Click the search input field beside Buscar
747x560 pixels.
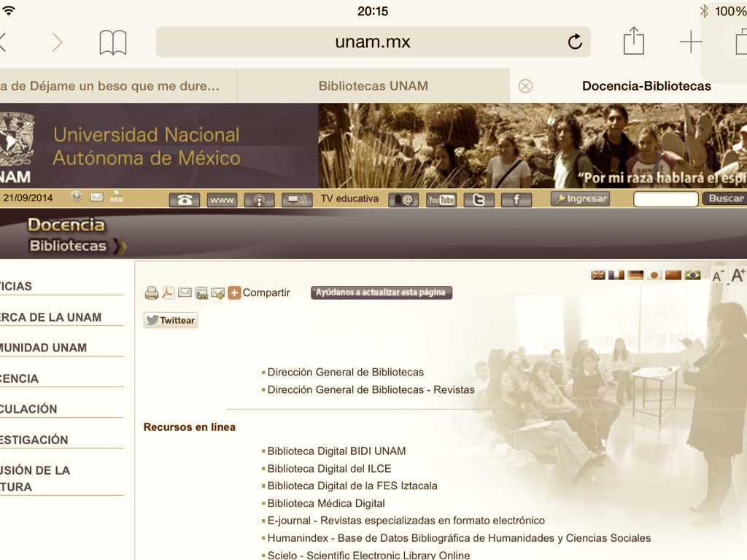coord(665,199)
